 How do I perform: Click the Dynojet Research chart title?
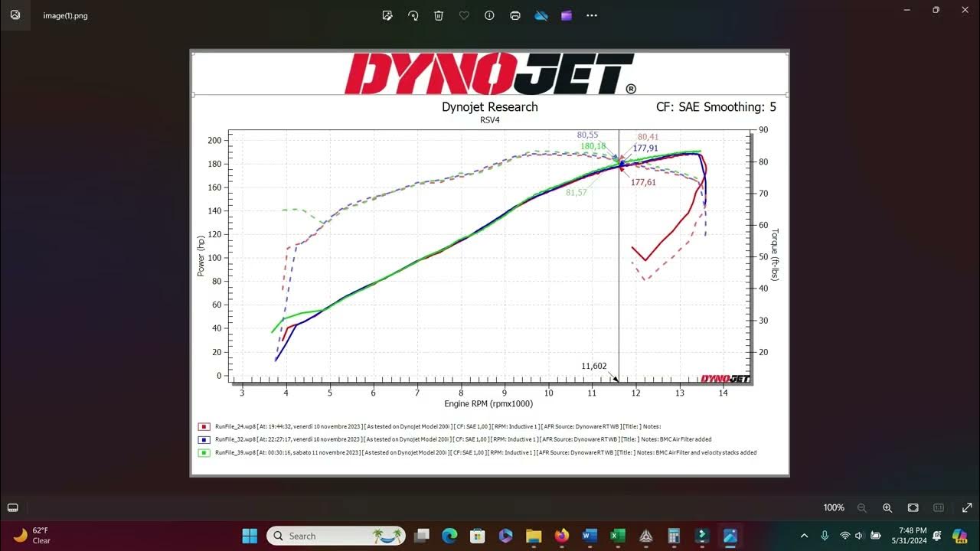(490, 107)
